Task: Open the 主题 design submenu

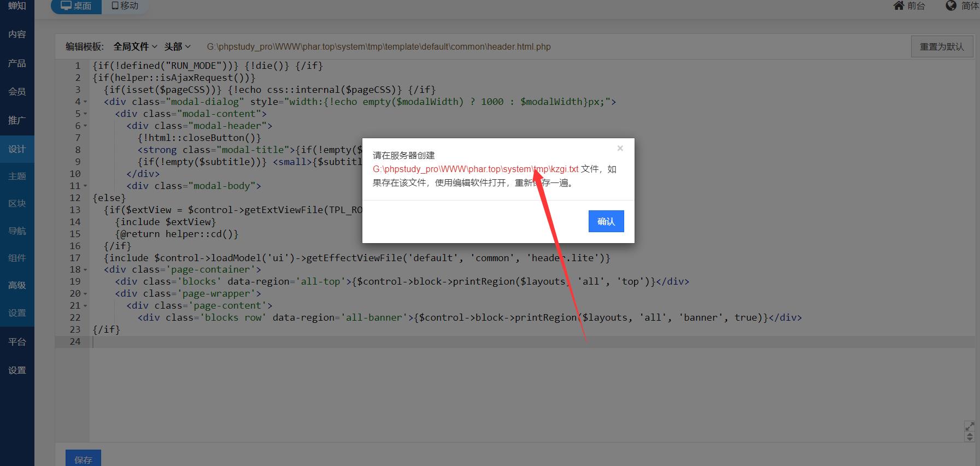Action: click(17, 176)
